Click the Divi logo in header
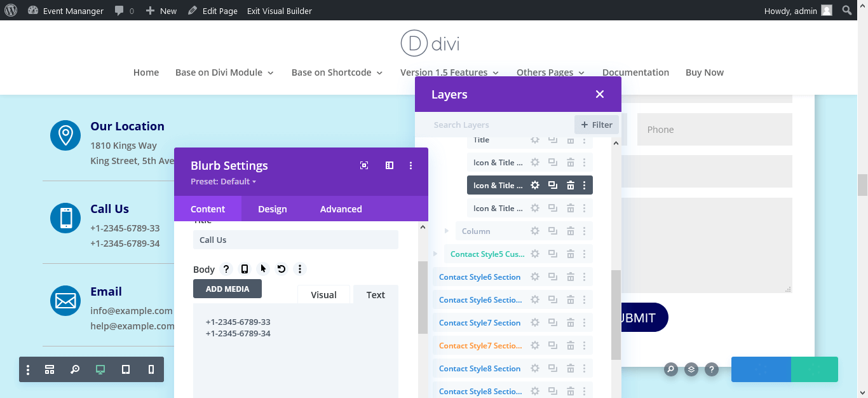Image resolution: width=868 pixels, height=398 pixels. (430, 44)
